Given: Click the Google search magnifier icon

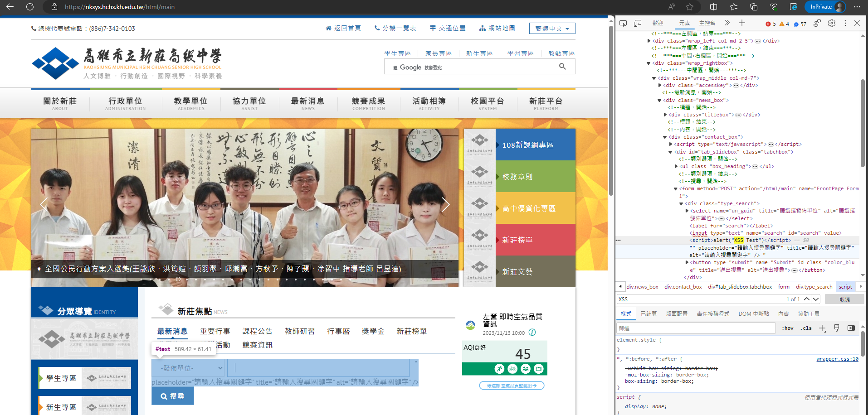Looking at the screenshot, I should (562, 67).
